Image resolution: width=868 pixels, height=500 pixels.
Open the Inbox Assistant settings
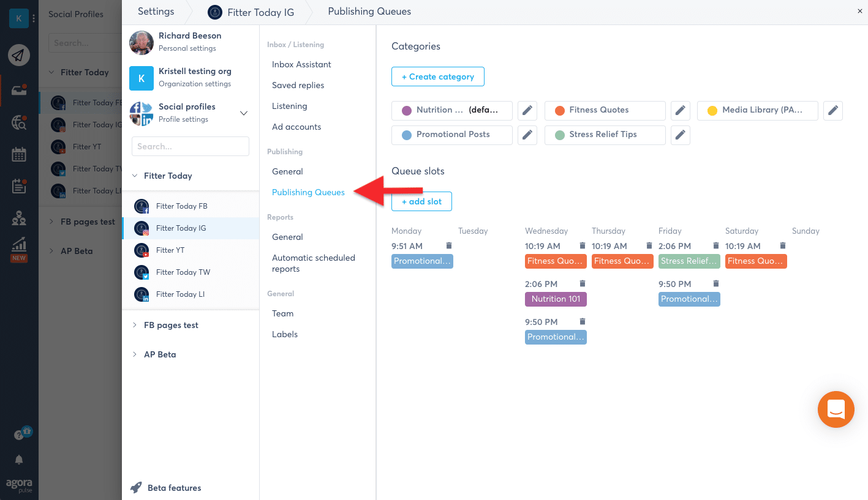point(301,64)
